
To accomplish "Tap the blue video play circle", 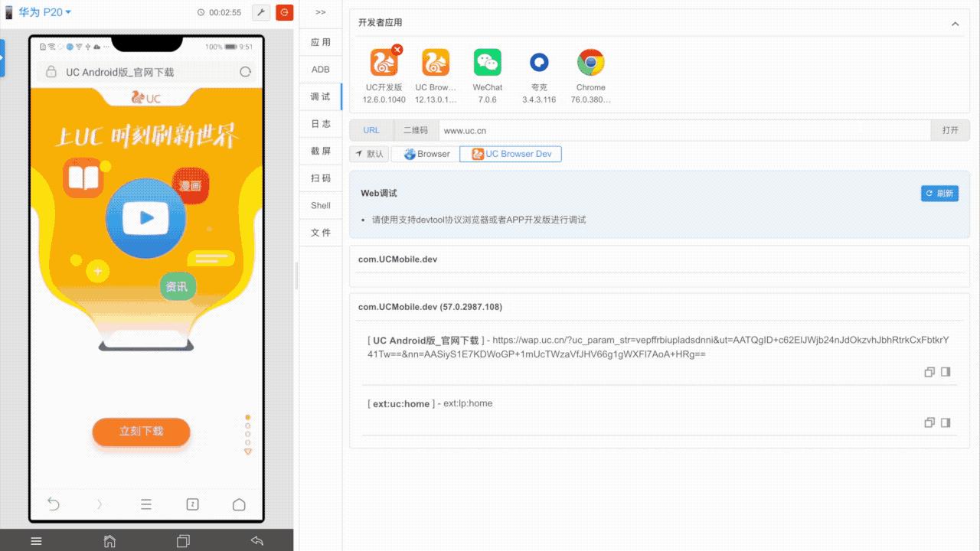I will pyautogui.click(x=145, y=219).
